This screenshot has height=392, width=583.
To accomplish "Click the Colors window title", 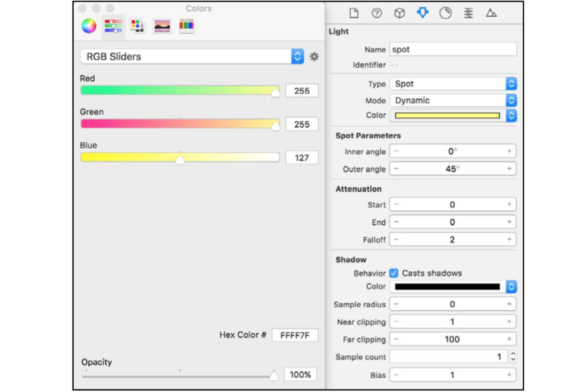I will pyautogui.click(x=198, y=8).
